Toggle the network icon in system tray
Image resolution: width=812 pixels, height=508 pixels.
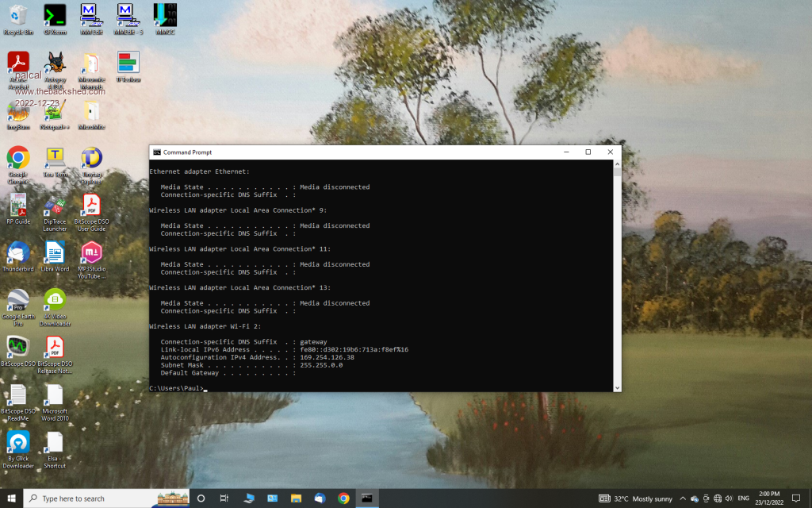click(x=718, y=498)
